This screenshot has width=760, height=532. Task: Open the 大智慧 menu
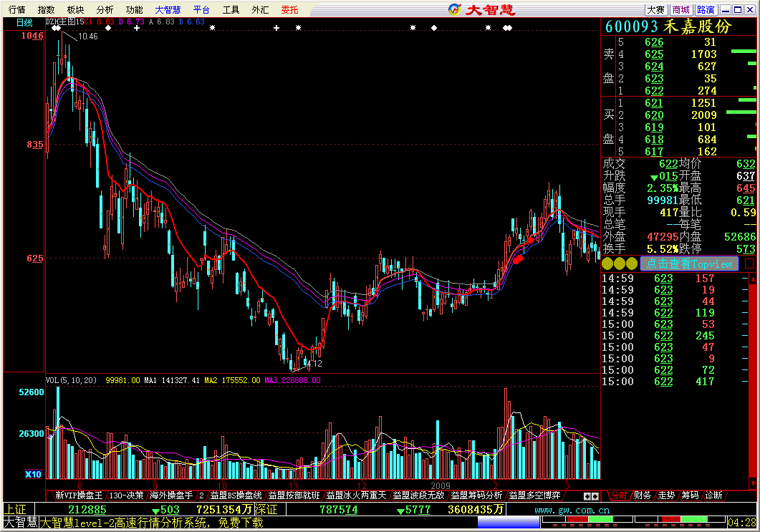[x=168, y=10]
